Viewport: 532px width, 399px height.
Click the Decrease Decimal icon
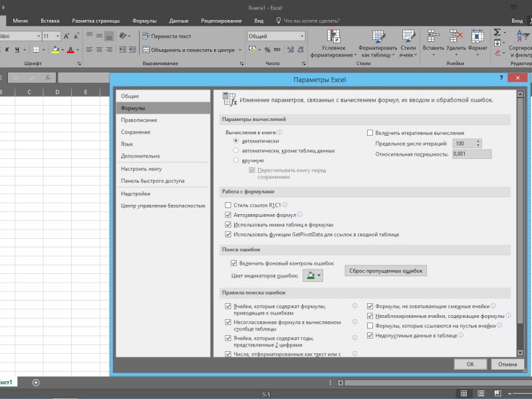[301, 50]
